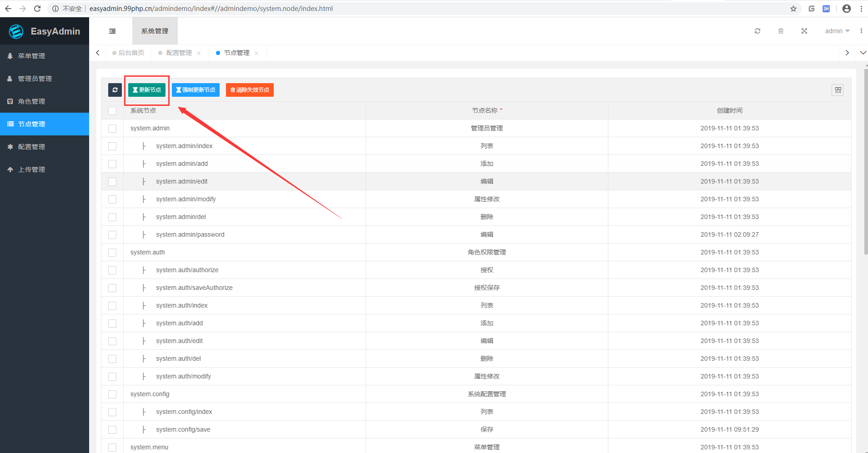Close the 节点管理 tab
868x453 pixels.
point(256,53)
